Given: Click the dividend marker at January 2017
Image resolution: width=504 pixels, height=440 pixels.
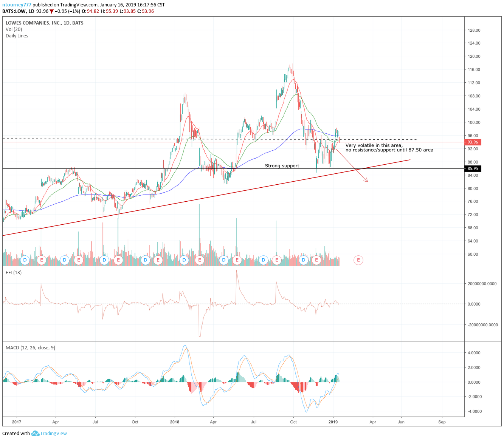Looking at the screenshot, I should [25, 260].
